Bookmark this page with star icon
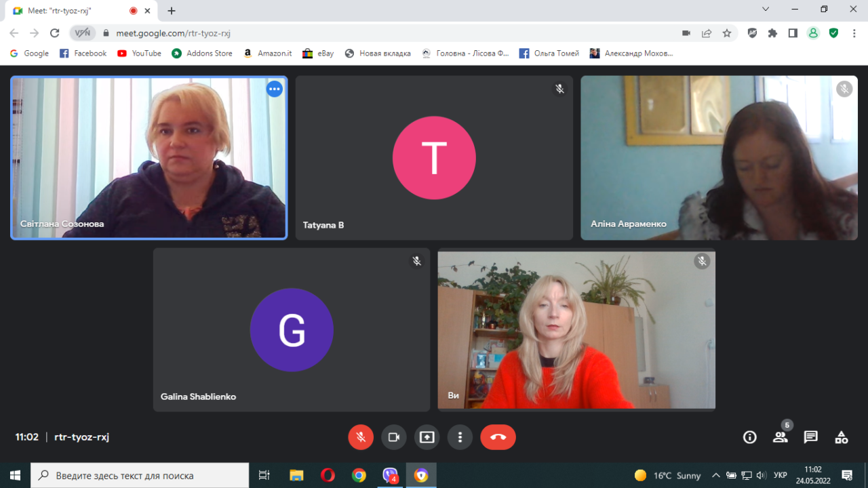 pyautogui.click(x=727, y=33)
